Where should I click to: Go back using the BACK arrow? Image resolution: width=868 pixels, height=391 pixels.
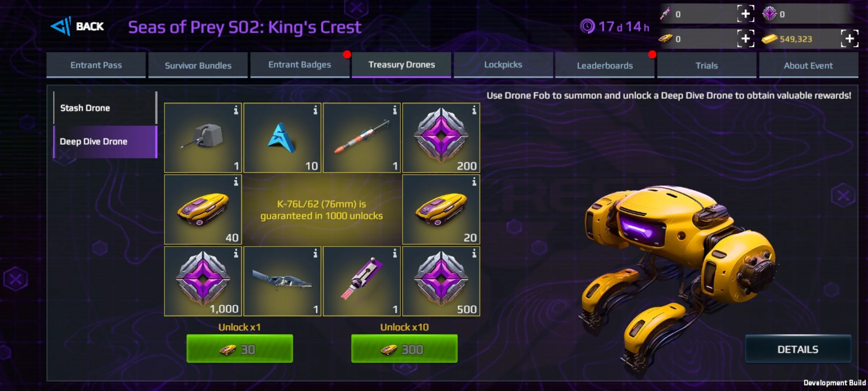77,26
